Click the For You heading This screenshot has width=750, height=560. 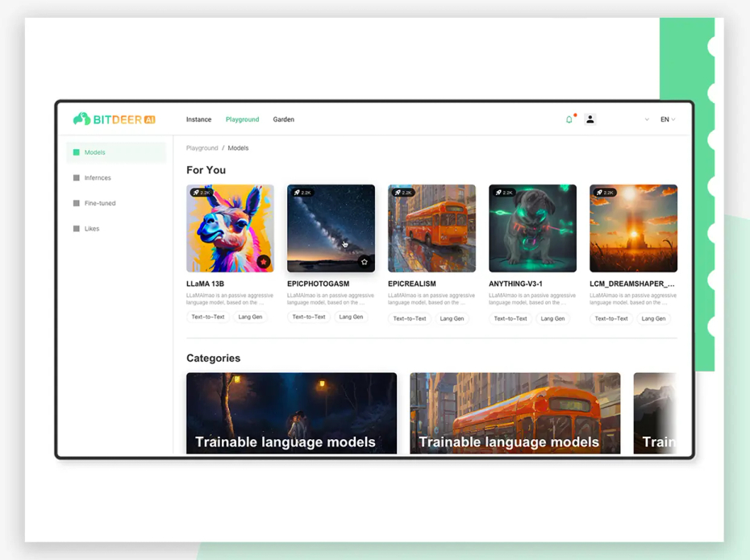[206, 170]
